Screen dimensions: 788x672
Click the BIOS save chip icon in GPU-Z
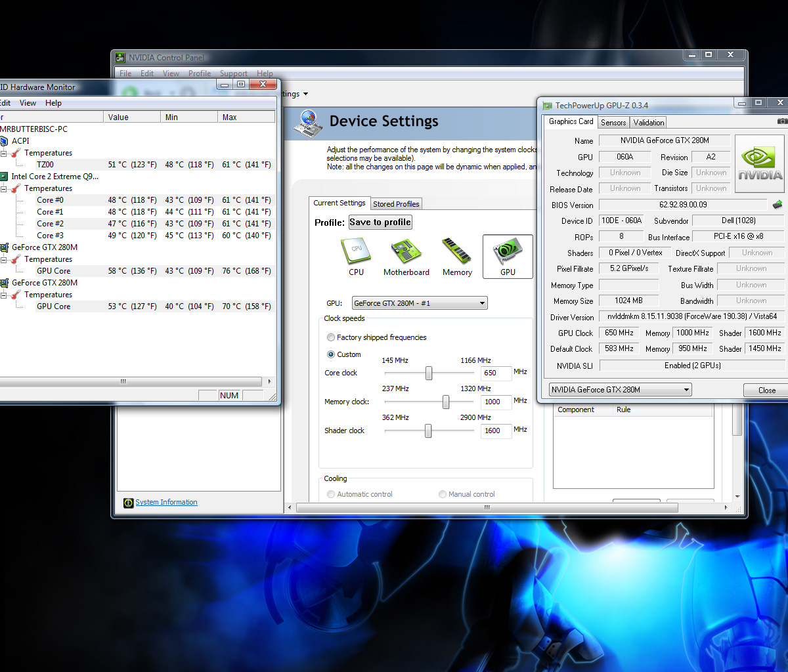777,205
